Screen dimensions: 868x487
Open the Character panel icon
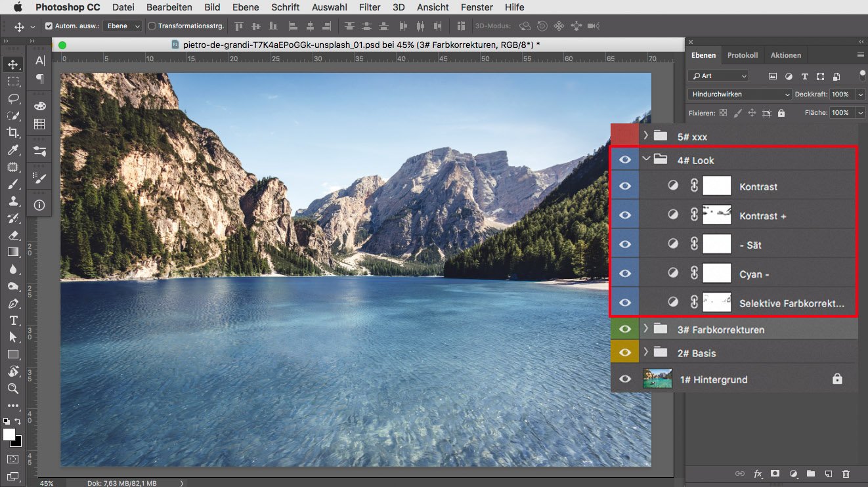click(39, 61)
